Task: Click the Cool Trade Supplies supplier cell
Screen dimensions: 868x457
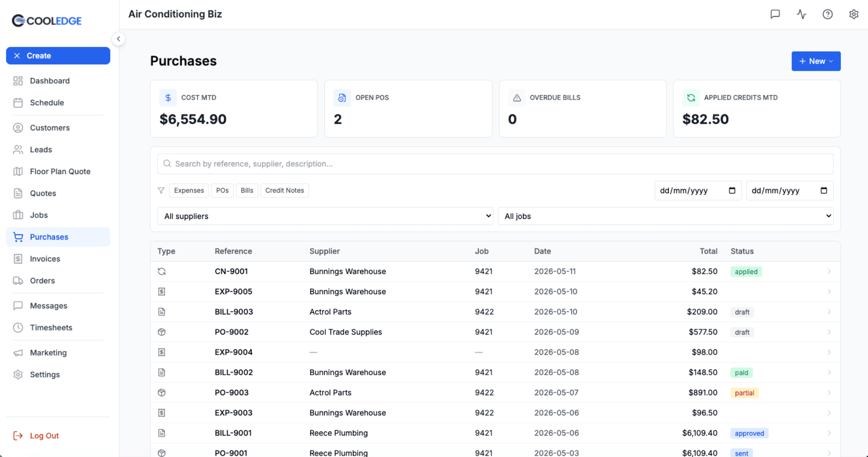Action: click(x=345, y=332)
